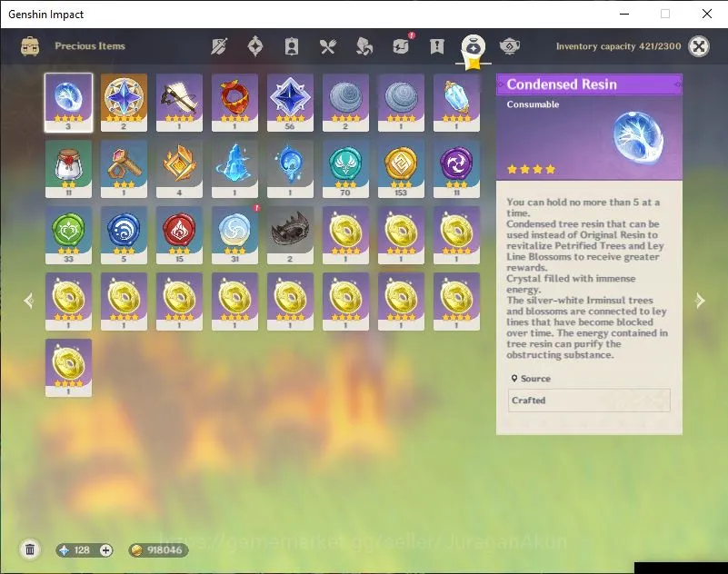Select the Acquaint Fate item with 56
The image size is (728, 574).
(x=290, y=102)
